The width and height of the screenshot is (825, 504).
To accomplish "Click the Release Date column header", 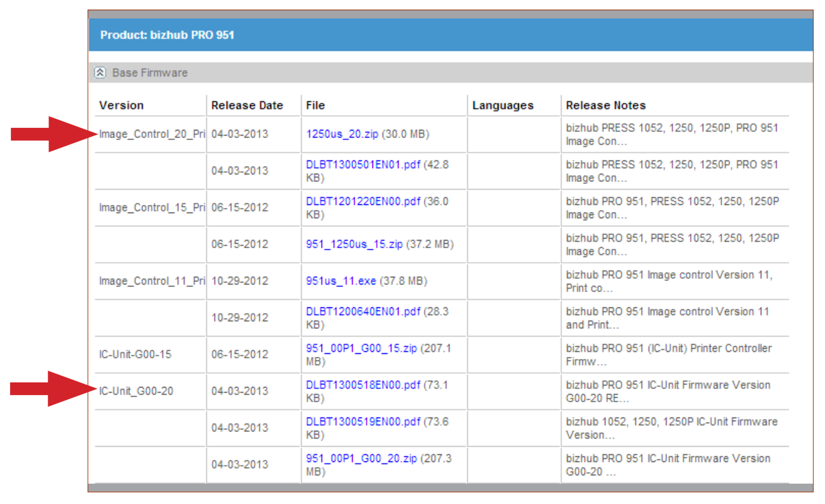I will click(247, 106).
